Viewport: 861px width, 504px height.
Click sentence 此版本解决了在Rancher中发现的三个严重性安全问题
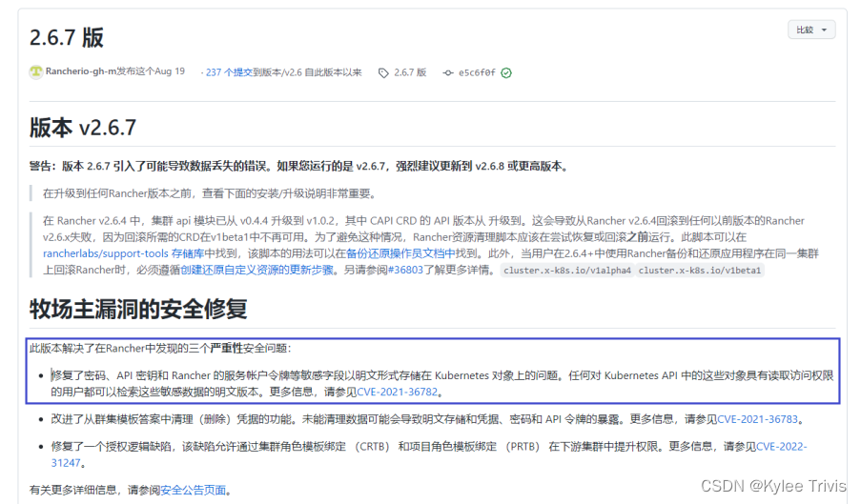pyautogui.click(x=160, y=348)
